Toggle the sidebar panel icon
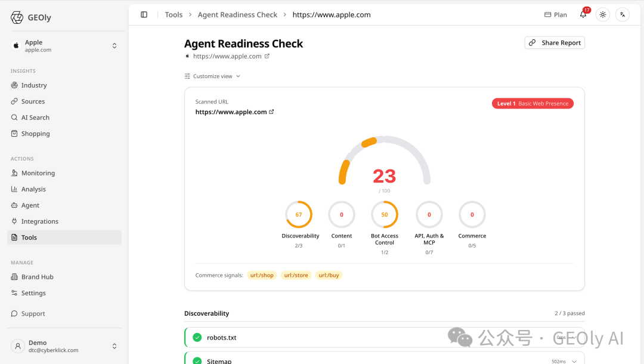Viewport: 644px width, 364px height. pos(144,15)
